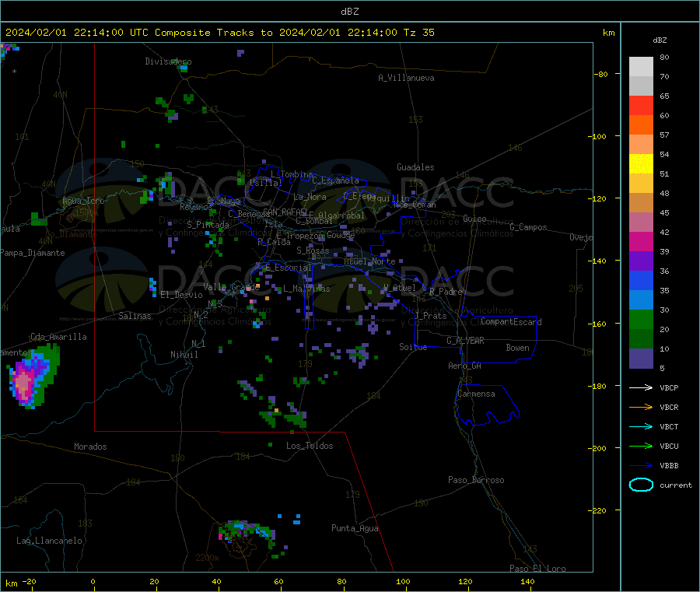Screen dimensions: 700x592
Task: Click the 'Morados' map label
Action: (x=90, y=447)
